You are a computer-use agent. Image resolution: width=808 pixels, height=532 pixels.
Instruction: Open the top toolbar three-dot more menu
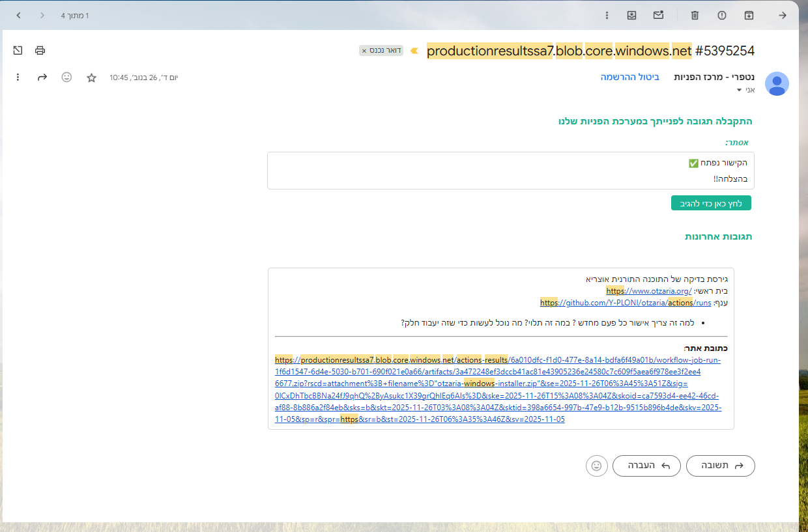pos(607,15)
